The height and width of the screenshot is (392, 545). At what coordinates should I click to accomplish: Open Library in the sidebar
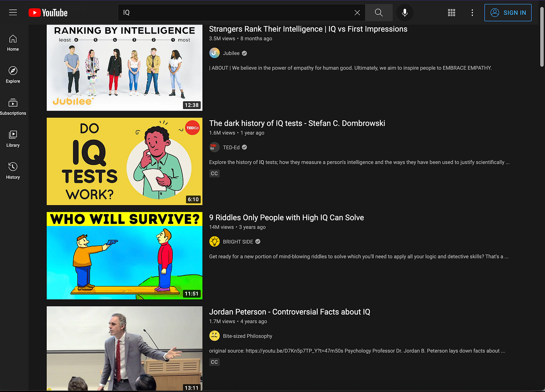coord(13,139)
